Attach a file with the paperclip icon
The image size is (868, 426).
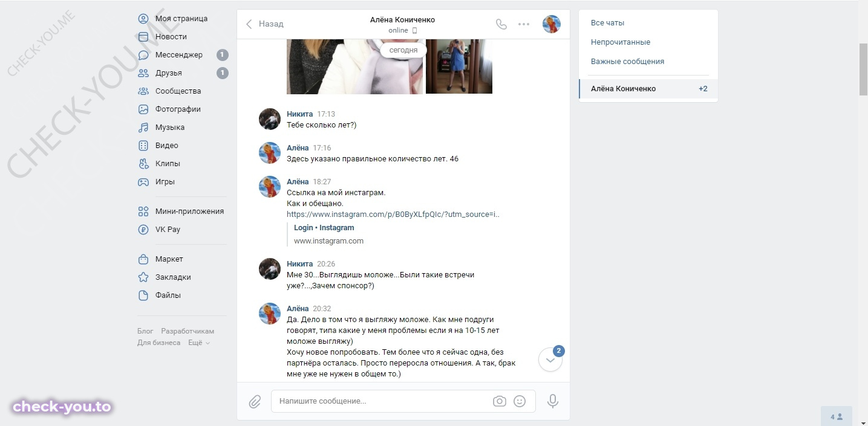click(x=255, y=401)
